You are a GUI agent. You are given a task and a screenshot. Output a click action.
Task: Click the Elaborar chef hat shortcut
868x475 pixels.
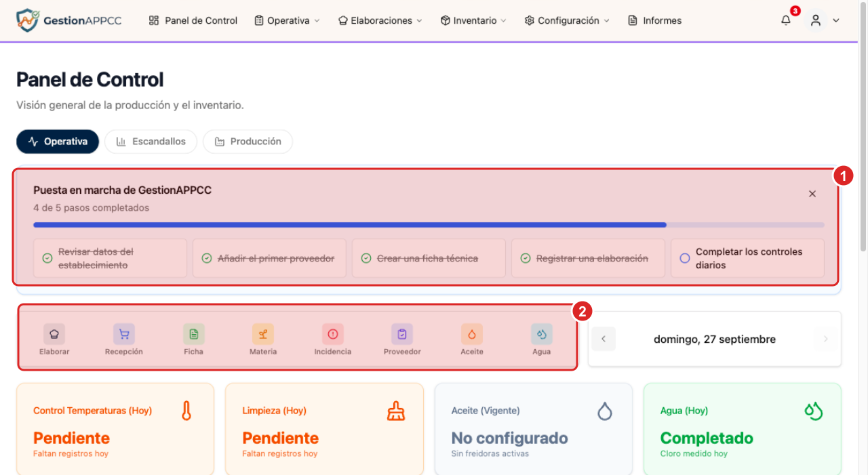54,334
